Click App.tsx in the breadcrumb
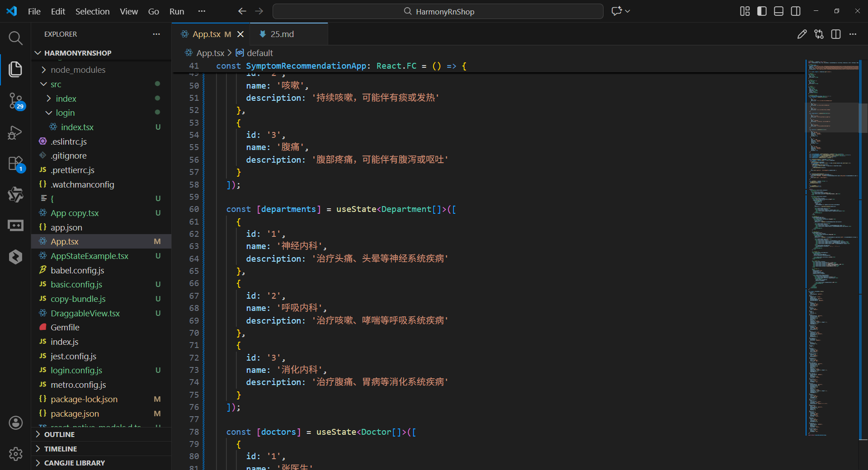The width and height of the screenshot is (868, 470). [x=210, y=53]
